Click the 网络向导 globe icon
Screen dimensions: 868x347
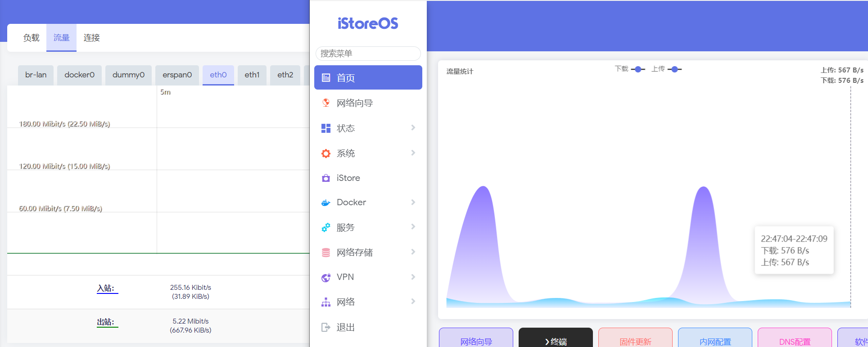326,103
